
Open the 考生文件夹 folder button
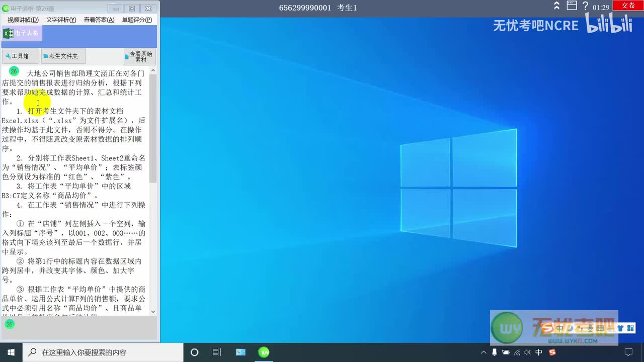[63, 56]
